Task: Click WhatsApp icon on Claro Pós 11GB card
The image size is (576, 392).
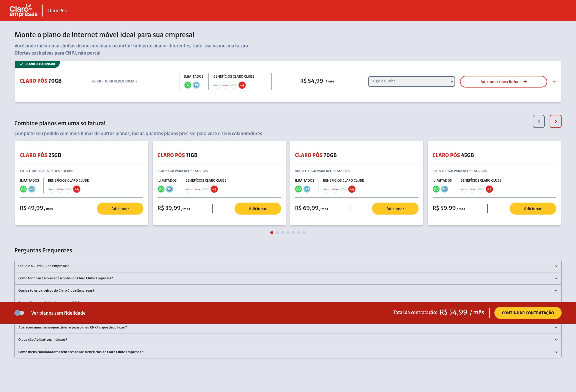Action: click(161, 189)
